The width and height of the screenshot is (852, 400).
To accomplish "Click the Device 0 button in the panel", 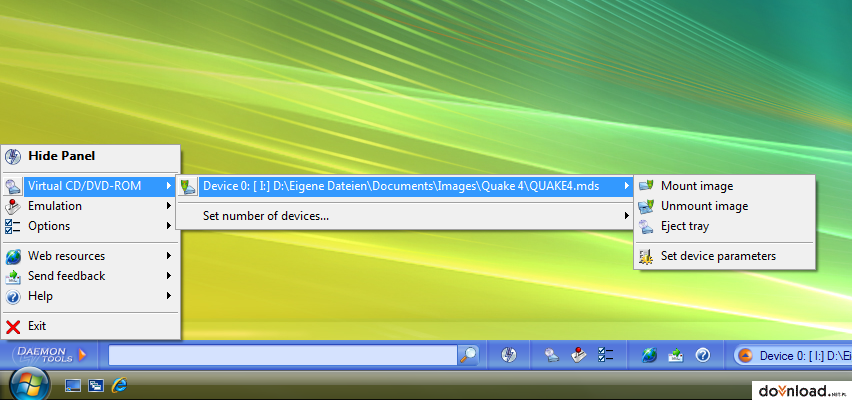I will 793,356.
